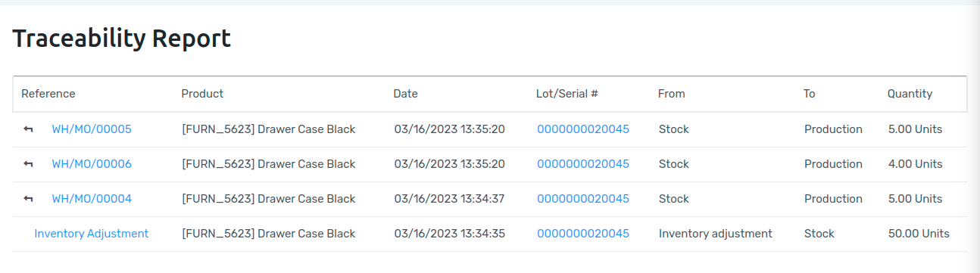Click the Product column header
Viewport: 980px width, 273px height.
pos(202,94)
